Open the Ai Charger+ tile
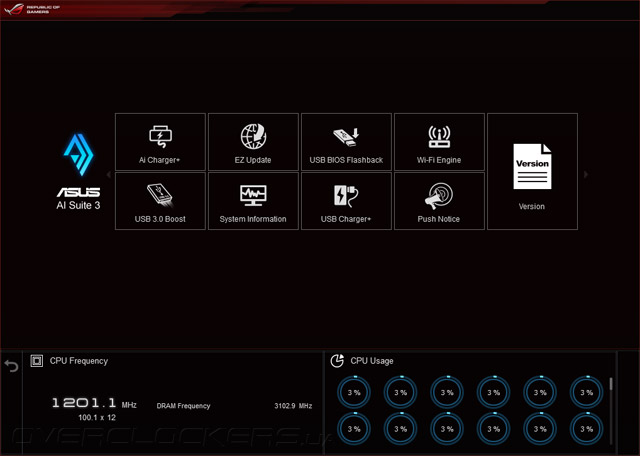Screen dimensions: 640x456 [160, 142]
